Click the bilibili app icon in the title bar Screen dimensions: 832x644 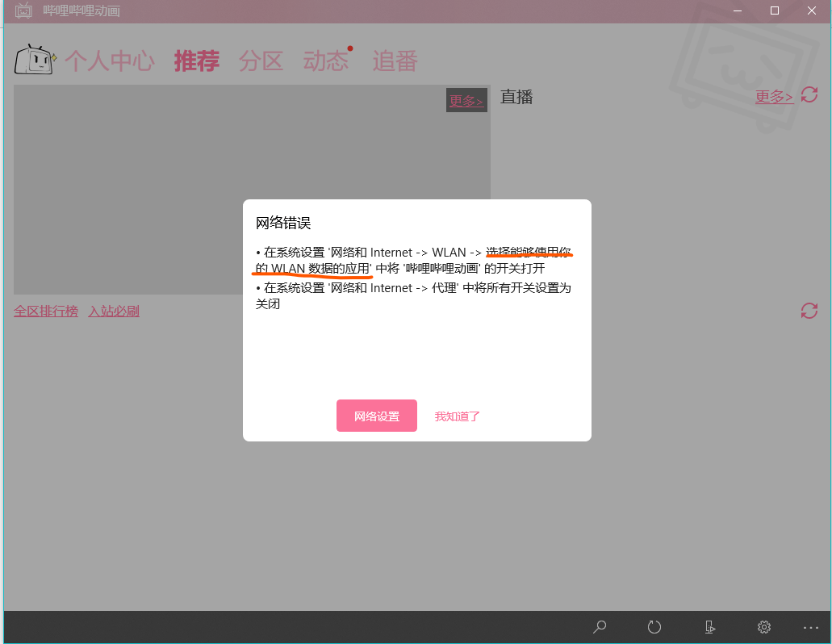[23, 10]
